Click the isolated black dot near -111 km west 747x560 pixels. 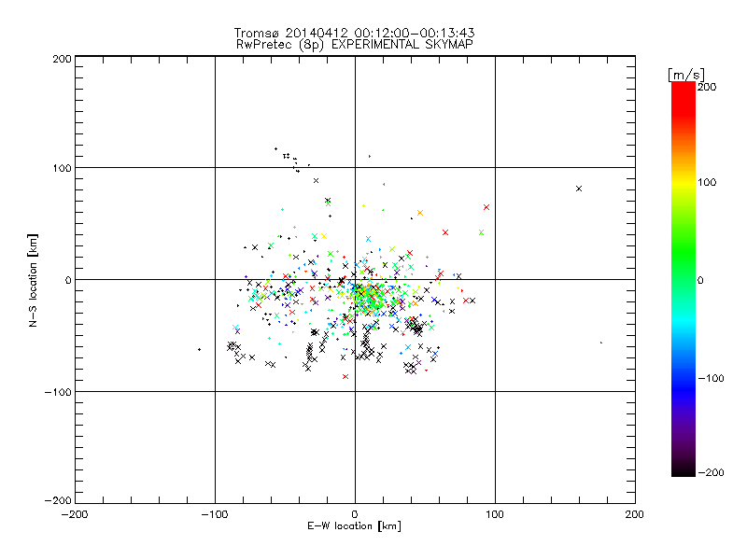coord(199,349)
